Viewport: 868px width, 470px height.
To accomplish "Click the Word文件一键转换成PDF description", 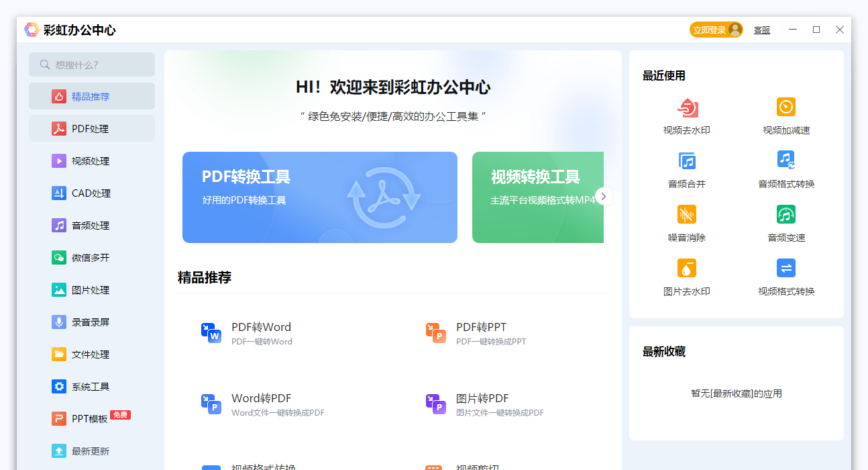I will (278, 413).
